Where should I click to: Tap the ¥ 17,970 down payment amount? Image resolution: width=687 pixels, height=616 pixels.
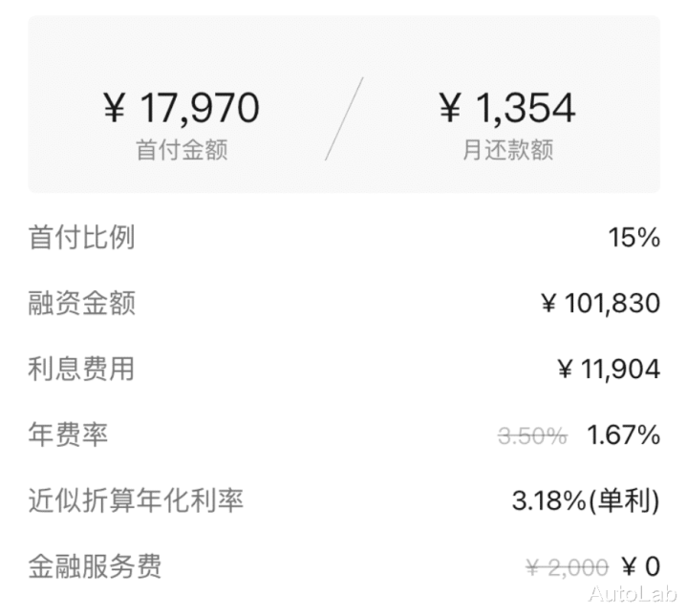[181, 108]
